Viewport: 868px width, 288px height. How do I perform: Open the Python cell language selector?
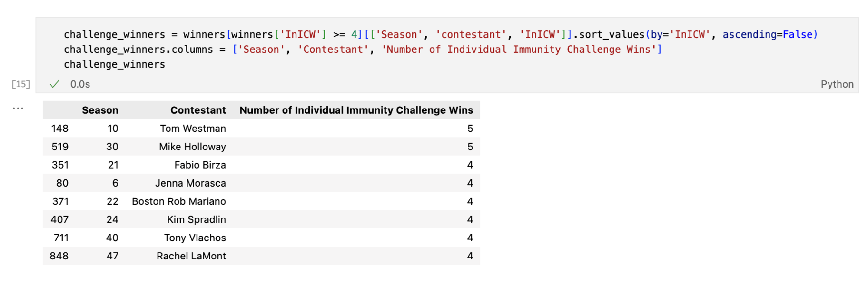pyautogui.click(x=837, y=84)
